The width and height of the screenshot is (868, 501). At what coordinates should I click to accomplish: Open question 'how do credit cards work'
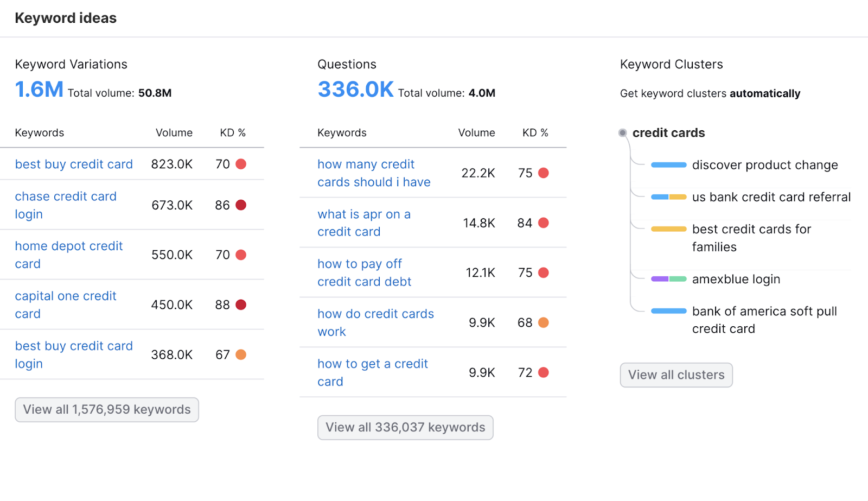click(x=376, y=322)
